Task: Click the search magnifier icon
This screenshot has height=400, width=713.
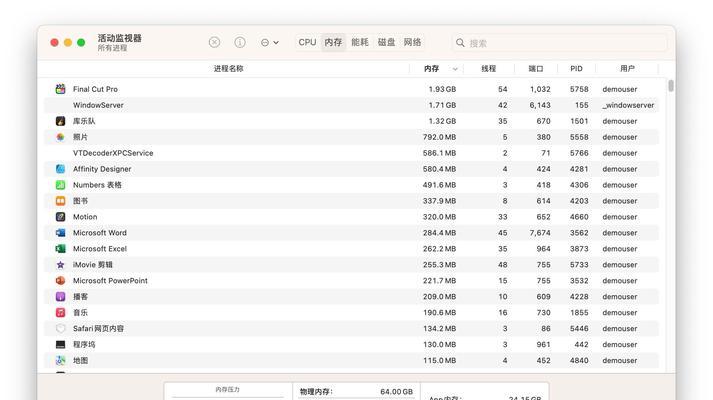Action: pyautogui.click(x=460, y=43)
